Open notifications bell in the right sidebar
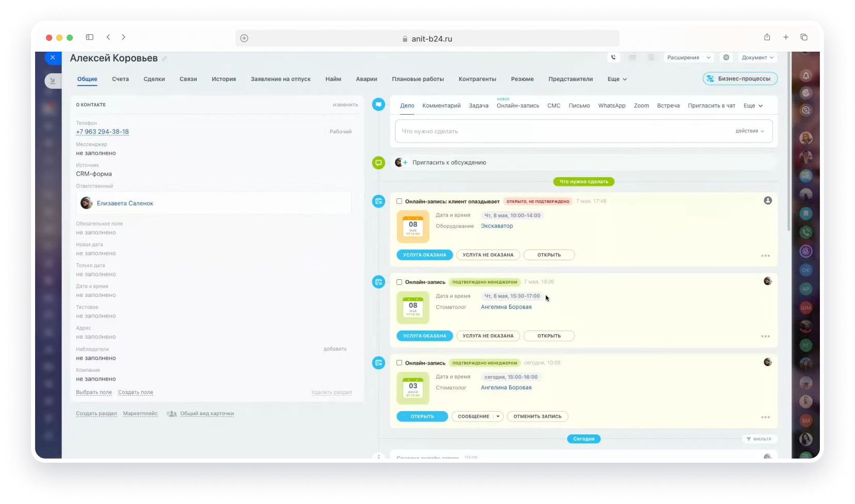This screenshot has height=504, width=855. tap(806, 75)
